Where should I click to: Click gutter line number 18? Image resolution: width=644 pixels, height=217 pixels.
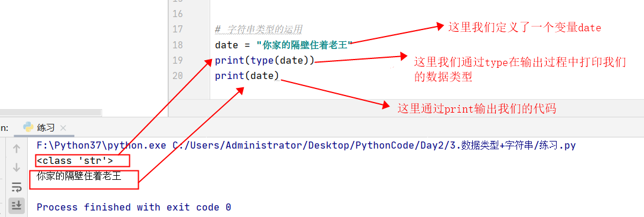tap(178, 45)
